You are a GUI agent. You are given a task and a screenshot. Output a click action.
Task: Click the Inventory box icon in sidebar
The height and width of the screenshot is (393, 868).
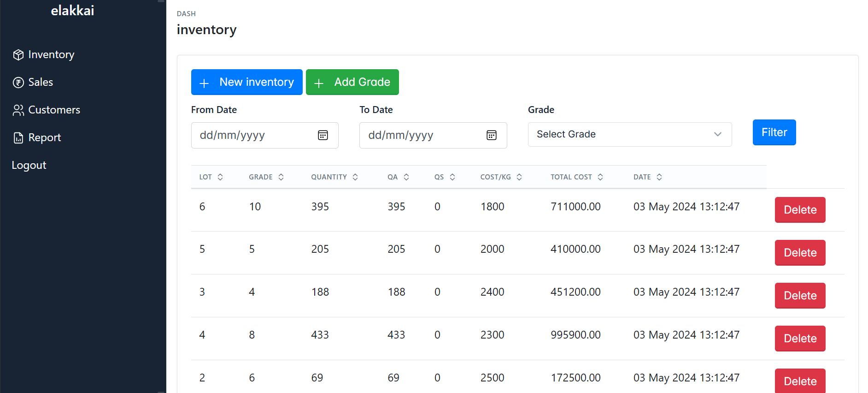[x=18, y=55]
